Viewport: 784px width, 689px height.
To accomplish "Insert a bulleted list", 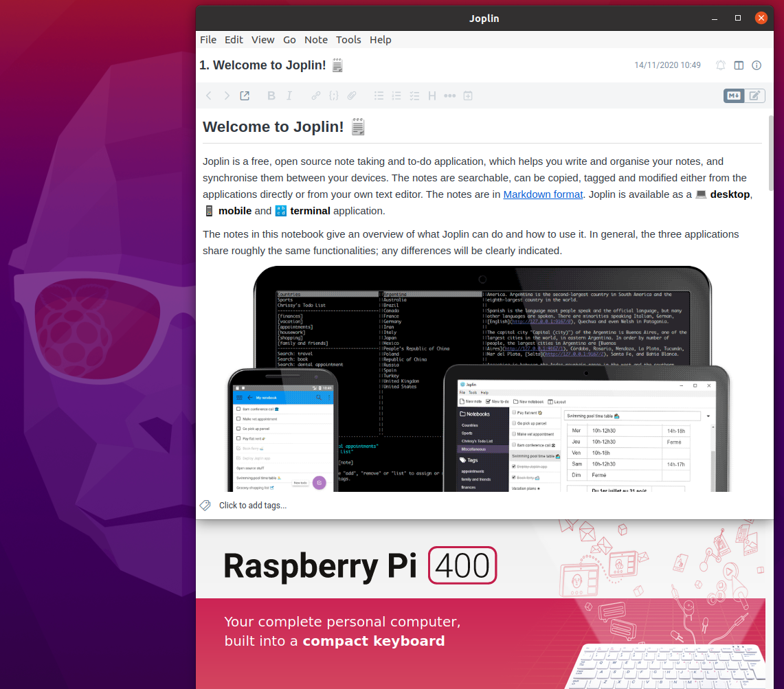I will (x=379, y=95).
